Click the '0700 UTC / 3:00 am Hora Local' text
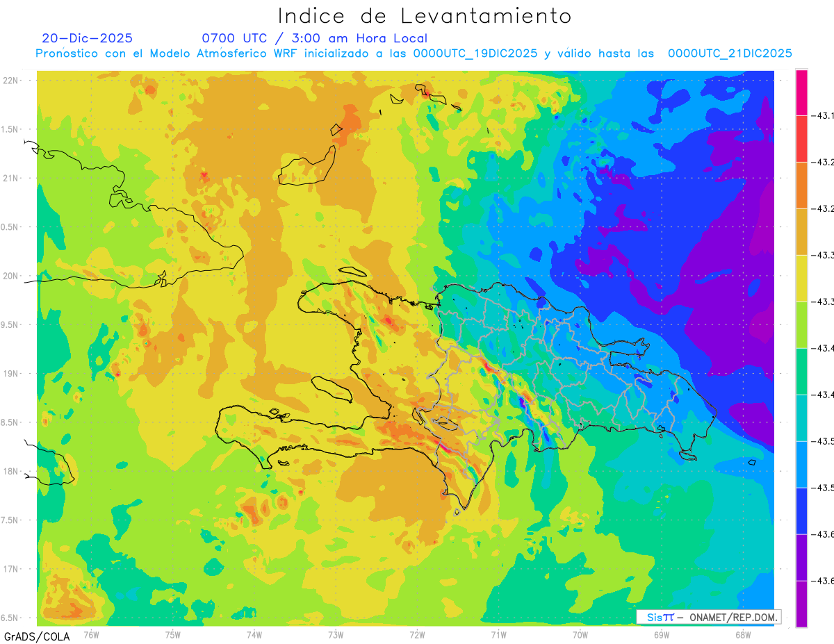This screenshot has height=644, width=834. coord(314,38)
